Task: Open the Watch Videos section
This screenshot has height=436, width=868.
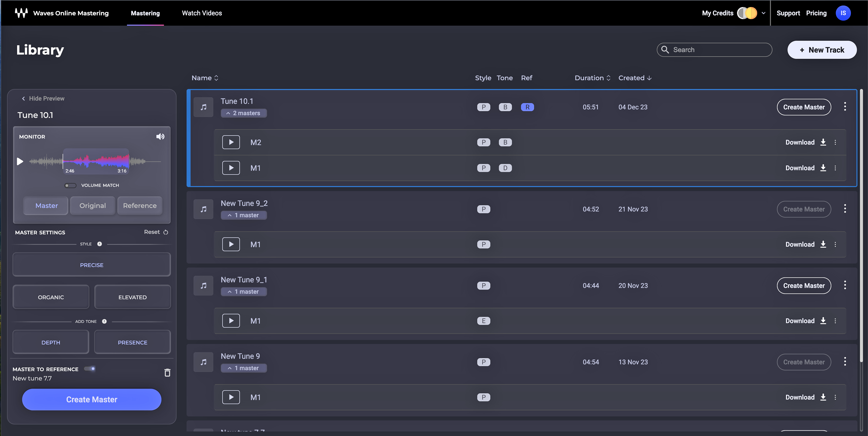Action: point(201,13)
